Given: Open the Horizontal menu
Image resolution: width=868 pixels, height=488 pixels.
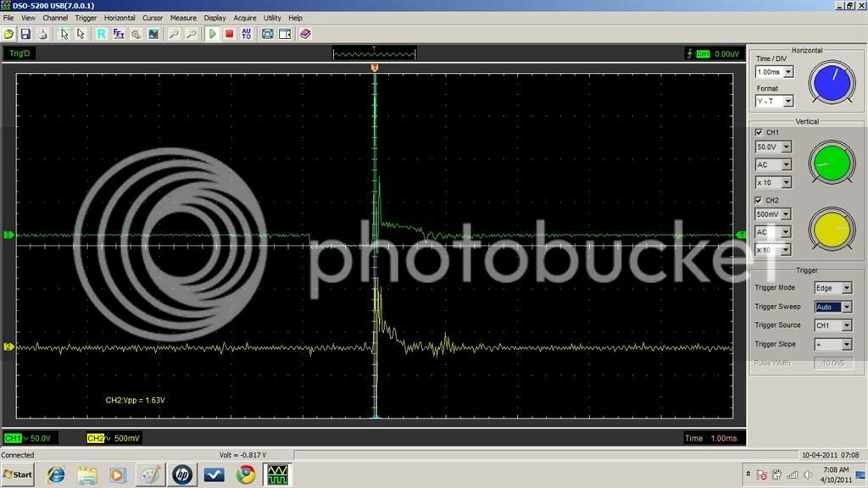Looking at the screenshot, I should pyautogui.click(x=120, y=18).
